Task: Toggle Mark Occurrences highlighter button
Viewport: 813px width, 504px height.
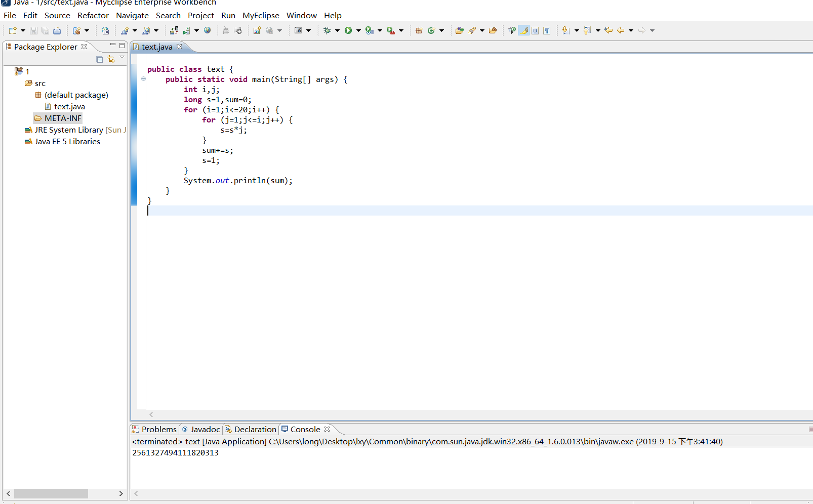Action: (524, 30)
